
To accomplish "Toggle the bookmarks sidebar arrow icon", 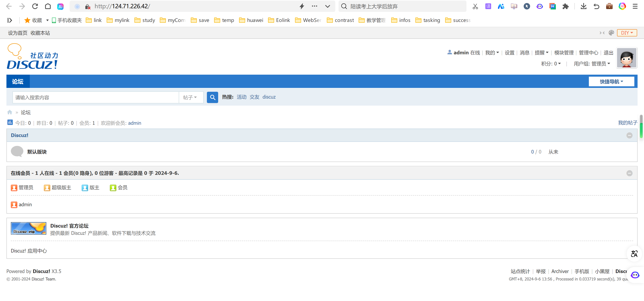I will (10, 20).
